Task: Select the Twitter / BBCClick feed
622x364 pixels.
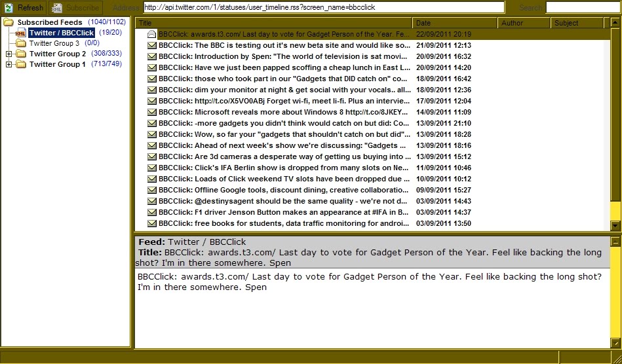Action: [x=62, y=33]
